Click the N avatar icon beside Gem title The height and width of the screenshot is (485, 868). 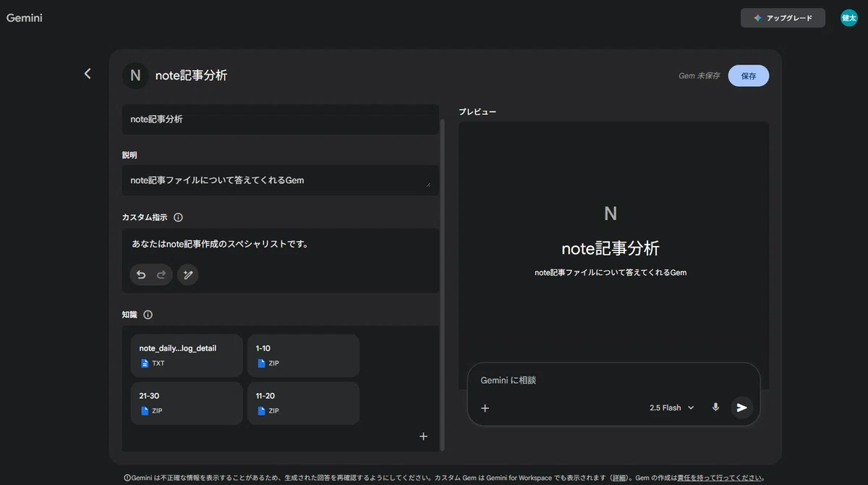click(135, 75)
